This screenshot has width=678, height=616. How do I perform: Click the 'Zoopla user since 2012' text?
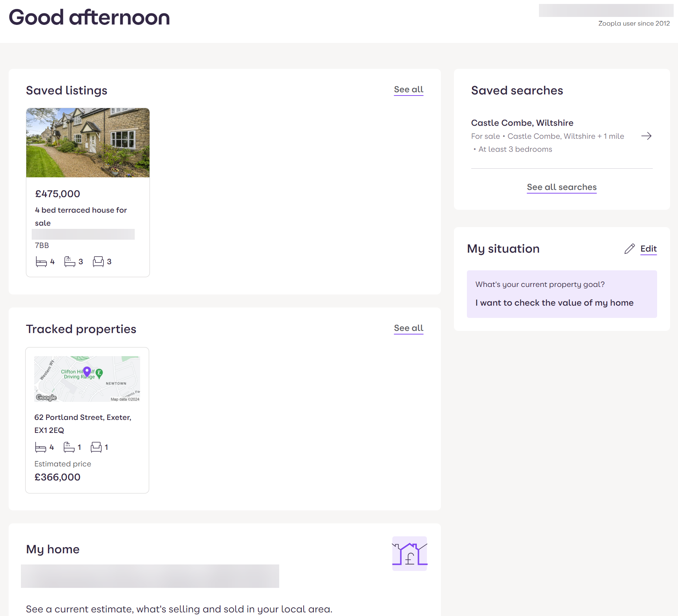[x=634, y=23]
